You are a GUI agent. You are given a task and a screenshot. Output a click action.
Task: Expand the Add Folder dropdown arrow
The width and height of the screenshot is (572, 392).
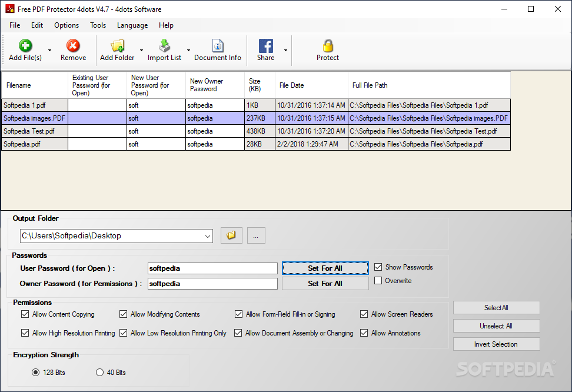click(142, 51)
